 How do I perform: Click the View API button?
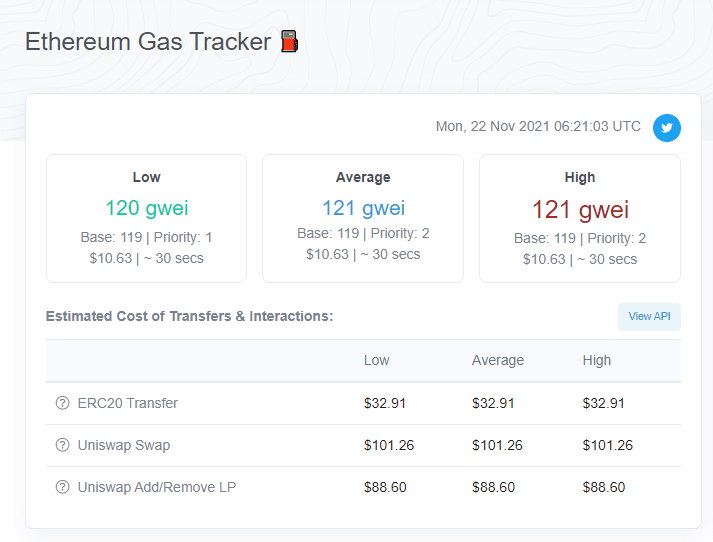[x=649, y=316]
